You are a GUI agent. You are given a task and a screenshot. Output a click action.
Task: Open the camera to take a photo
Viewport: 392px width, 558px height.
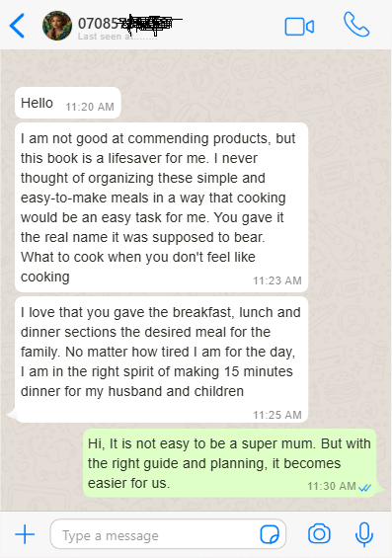click(319, 533)
